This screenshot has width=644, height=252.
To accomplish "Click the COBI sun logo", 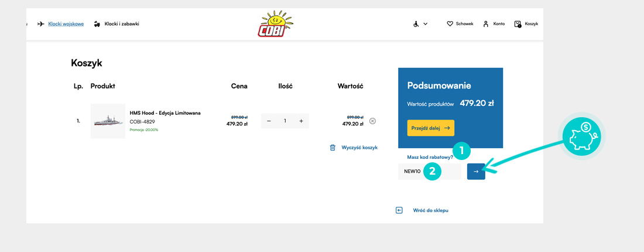I will (x=276, y=24).
